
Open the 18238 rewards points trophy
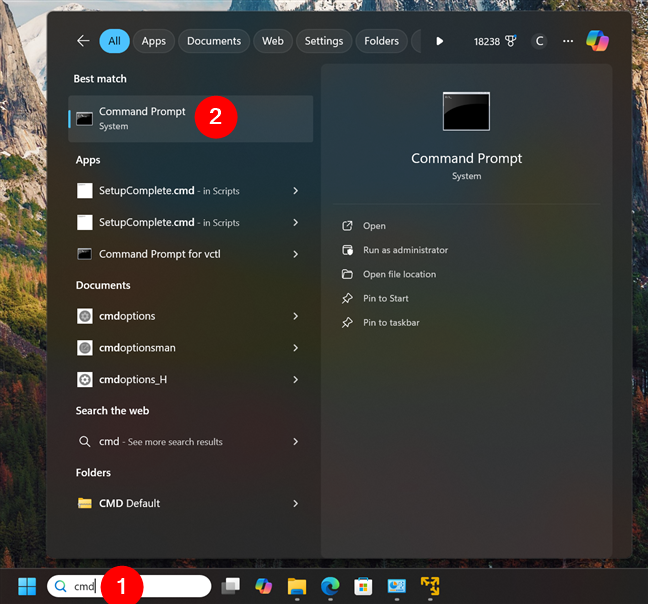click(x=495, y=41)
